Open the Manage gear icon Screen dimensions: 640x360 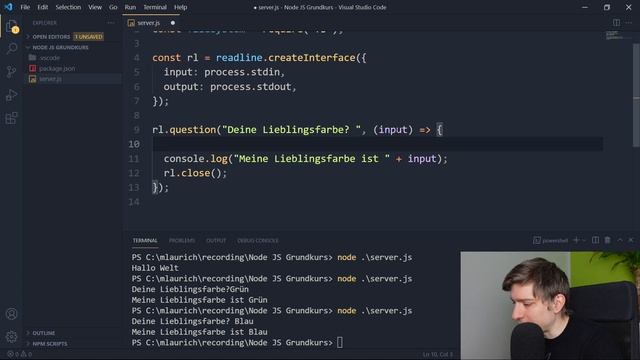pyautogui.click(x=11, y=337)
